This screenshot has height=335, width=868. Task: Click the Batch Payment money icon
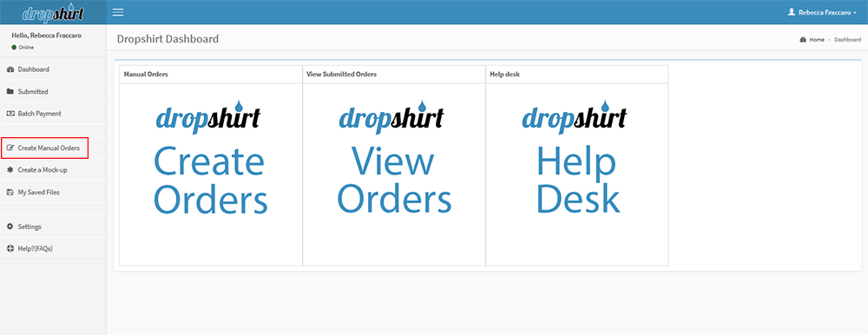coord(10,114)
